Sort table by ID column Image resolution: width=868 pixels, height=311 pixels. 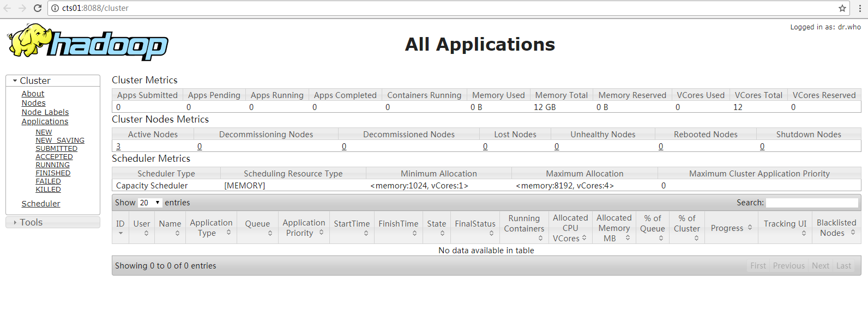pyautogui.click(x=120, y=228)
